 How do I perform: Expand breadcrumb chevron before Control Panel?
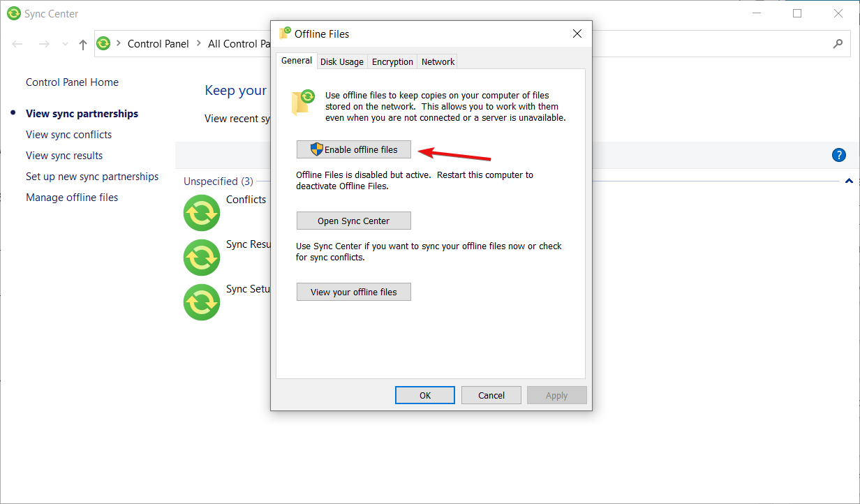click(118, 43)
